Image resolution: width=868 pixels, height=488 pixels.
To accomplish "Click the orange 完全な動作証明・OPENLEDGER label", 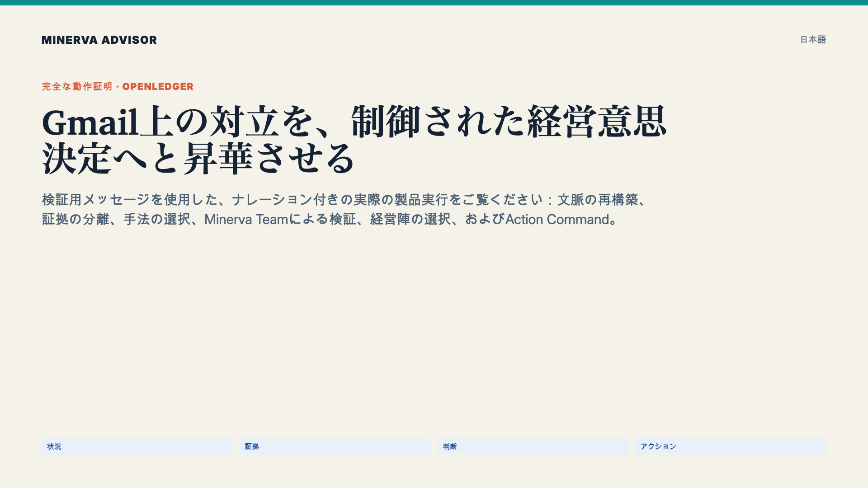I will tap(118, 86).
